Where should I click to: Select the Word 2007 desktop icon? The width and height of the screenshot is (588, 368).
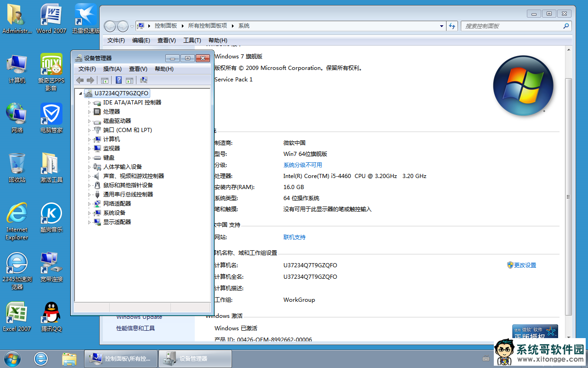(51, 19)
